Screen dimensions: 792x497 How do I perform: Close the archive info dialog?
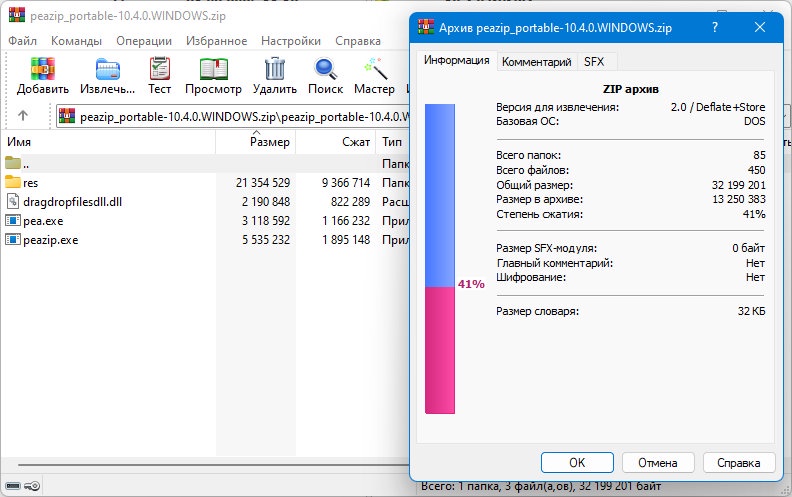click(x=760, y=27)
